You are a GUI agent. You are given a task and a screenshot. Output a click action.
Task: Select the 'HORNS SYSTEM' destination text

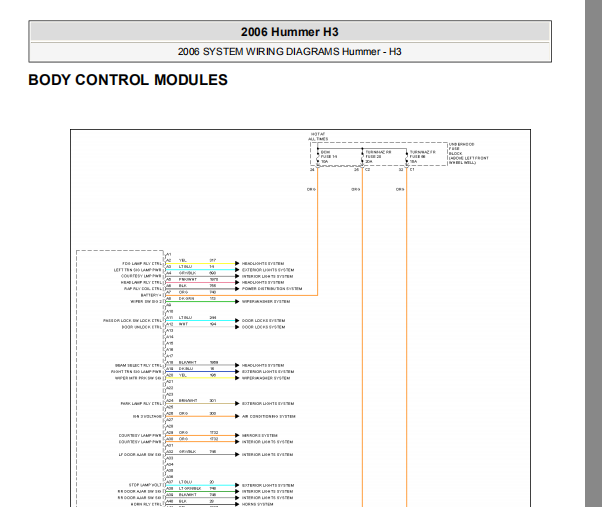[257, 504]
